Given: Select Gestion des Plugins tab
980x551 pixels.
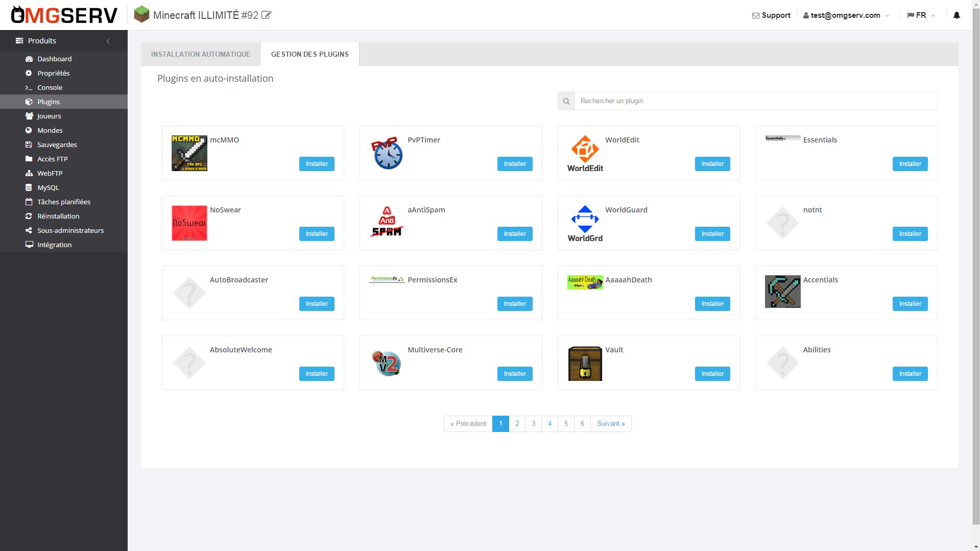Looking at the screenshot, I should point(310,54).
